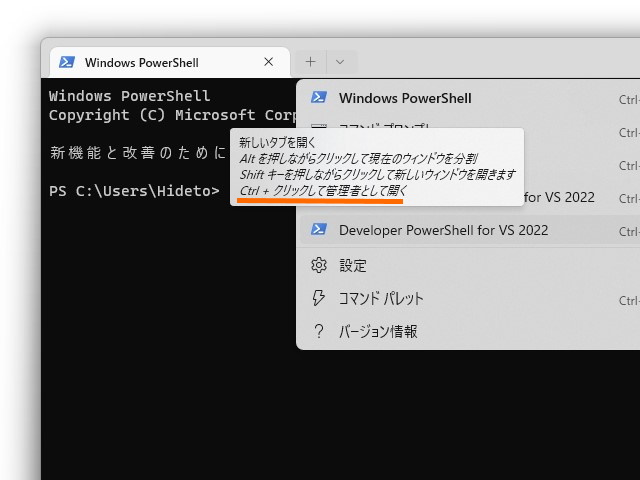Click the Copyright (C) Microsoft text line
The height and width of the screenshot is (480, 640).
pos(173,115)
